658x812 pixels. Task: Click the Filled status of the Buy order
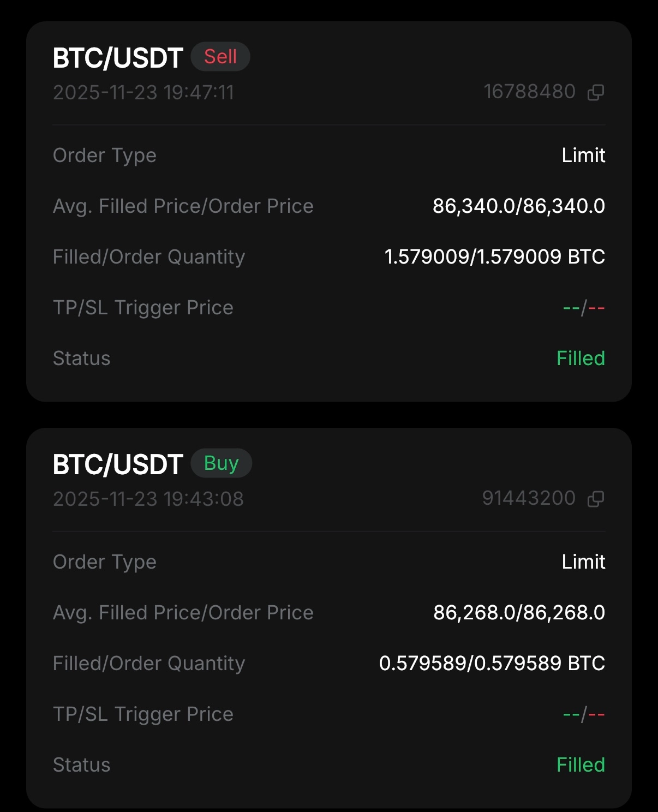(x=581, y=765)
